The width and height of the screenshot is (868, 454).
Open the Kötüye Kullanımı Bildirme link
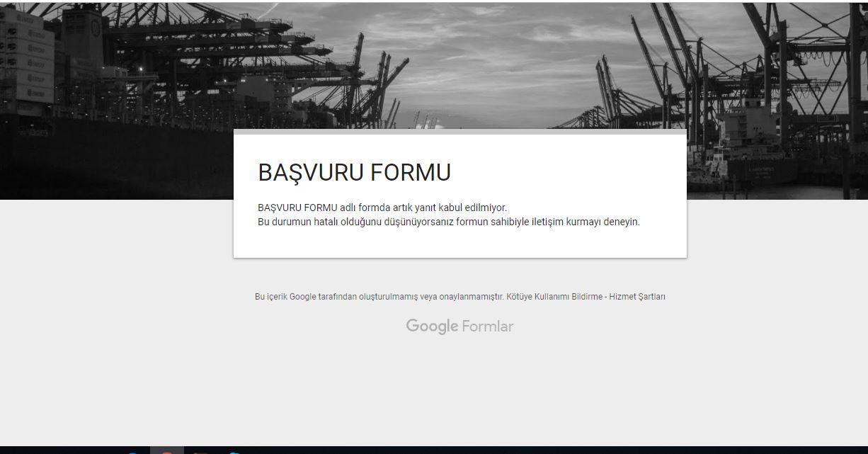click(x=554, y=297)
